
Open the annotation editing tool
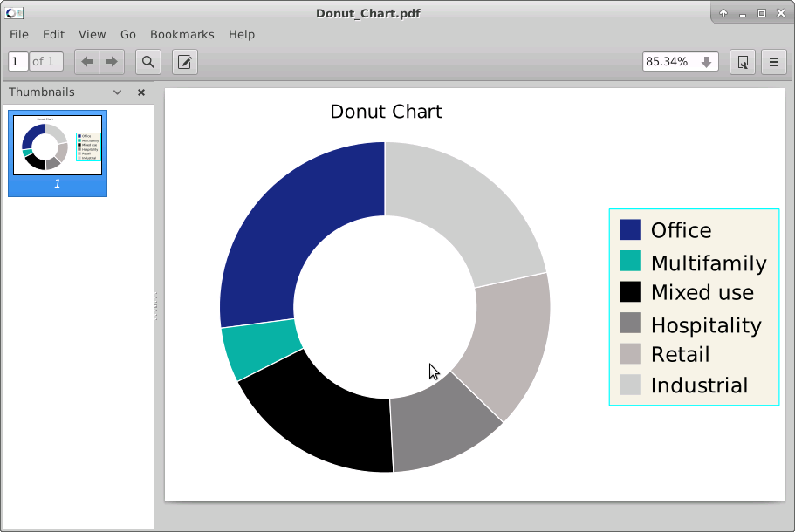184,61
